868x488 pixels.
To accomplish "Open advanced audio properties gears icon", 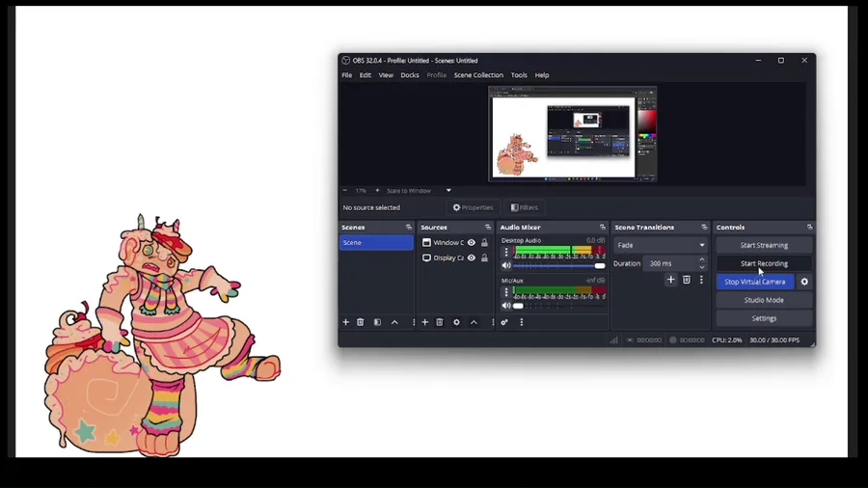I will pos(504,322).
